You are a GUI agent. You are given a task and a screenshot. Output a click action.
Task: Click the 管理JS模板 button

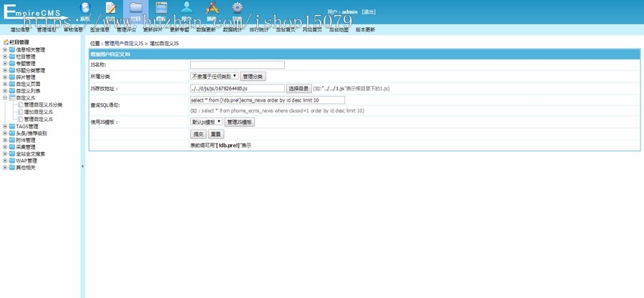[x=240, y=122]
